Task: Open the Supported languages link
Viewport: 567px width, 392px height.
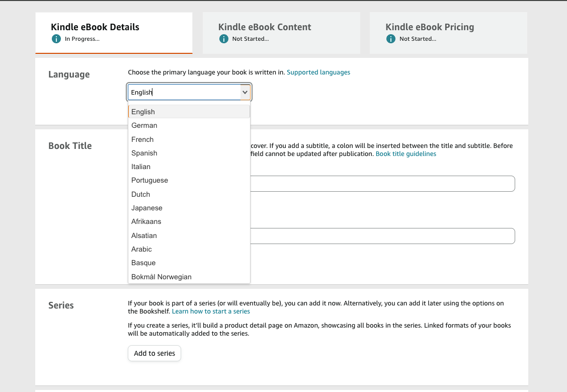Action: pyautogui.click(x=318, y=72)
